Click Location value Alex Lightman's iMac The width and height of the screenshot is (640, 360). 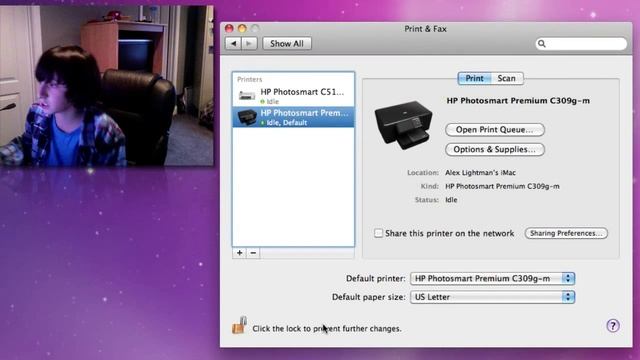[480, 173]
